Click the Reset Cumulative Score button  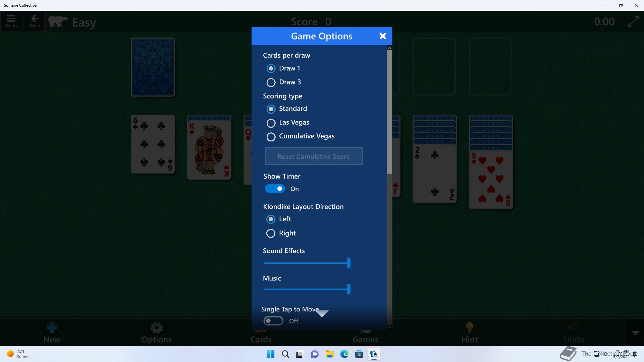[314, 156]
